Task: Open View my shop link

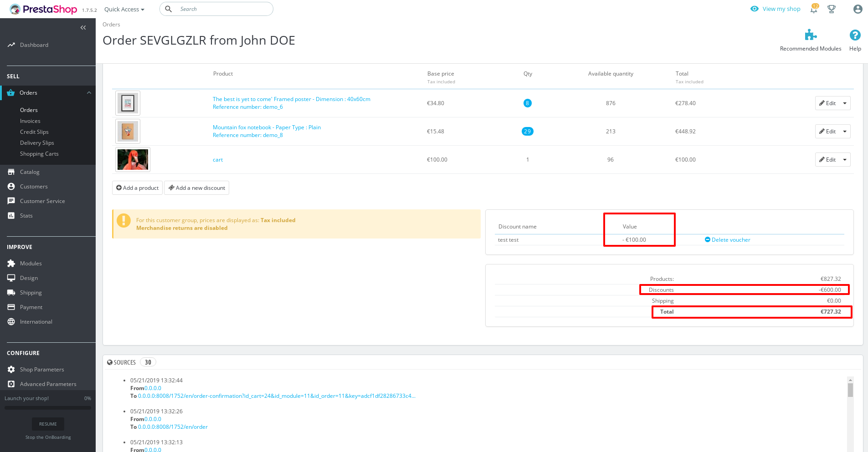Action: click(x=776, y=9)
